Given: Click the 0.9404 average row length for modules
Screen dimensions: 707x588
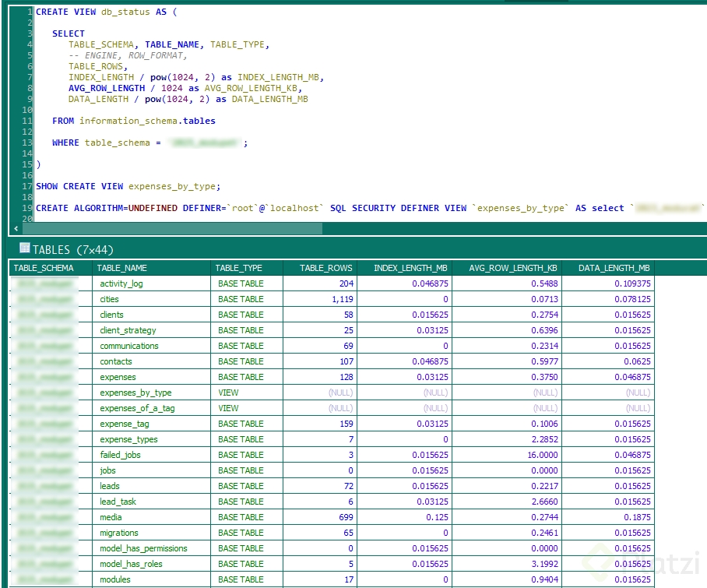Looking at the screenshot, I should 507,579.
